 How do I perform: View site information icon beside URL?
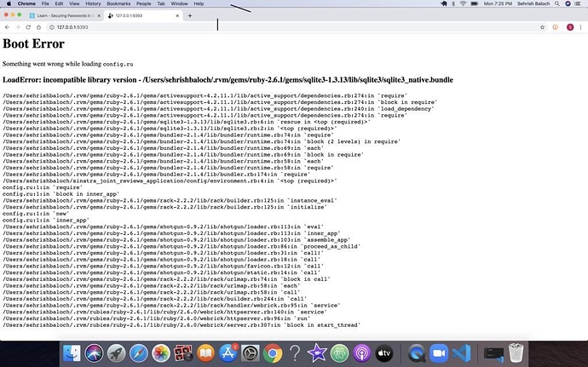click(52, 27)
